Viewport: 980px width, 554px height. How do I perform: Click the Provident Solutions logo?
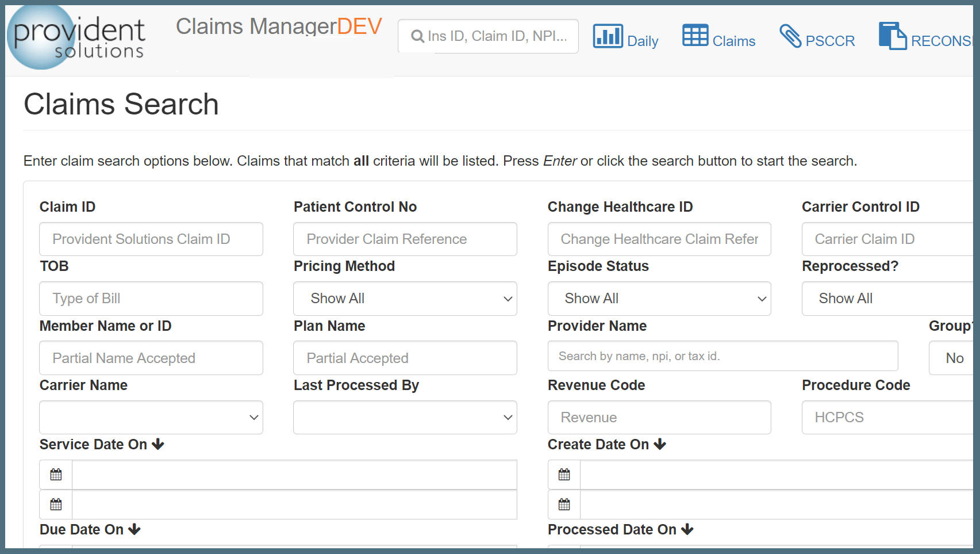78,38
